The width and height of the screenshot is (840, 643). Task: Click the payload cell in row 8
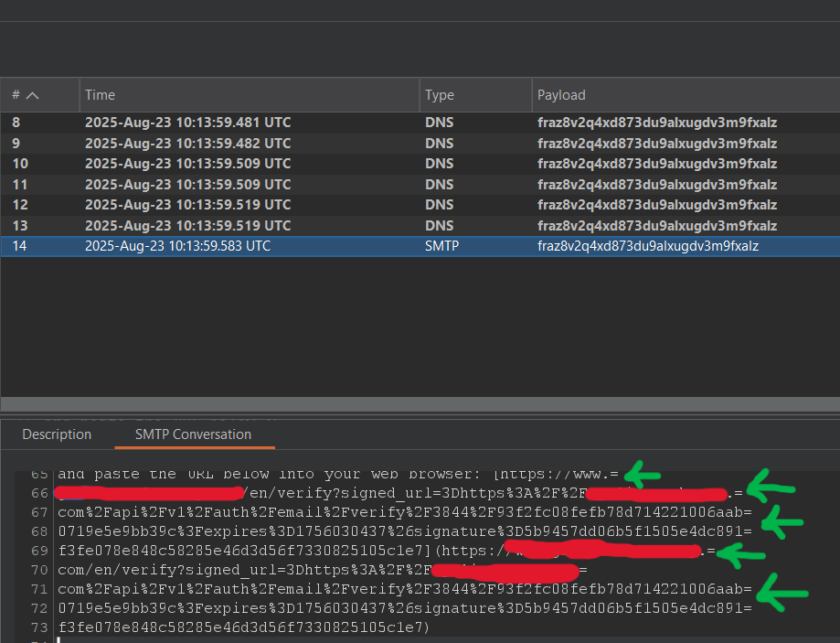point(657,123)
